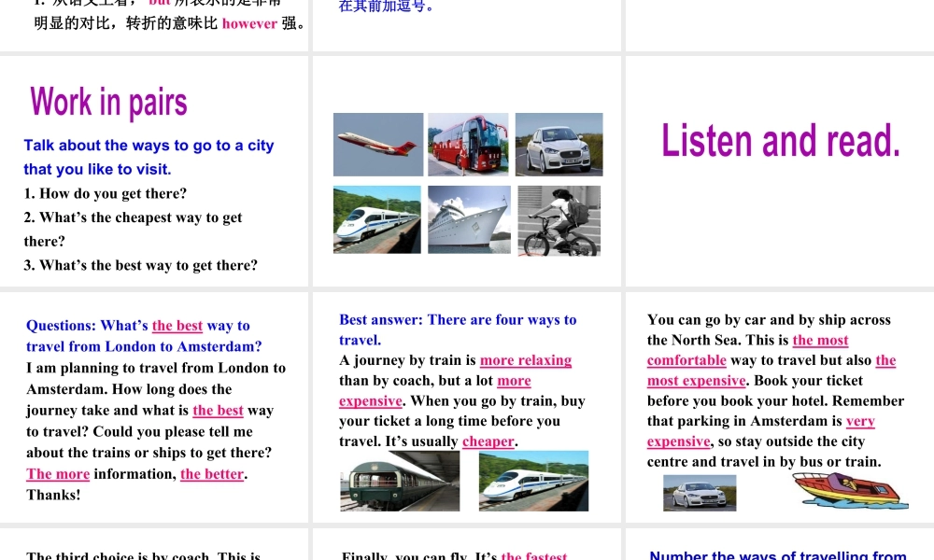The height and width of the screenshot is (560, 934).
Task: Click the underlined 'more relaxing' text
Action: pos(525,360)
